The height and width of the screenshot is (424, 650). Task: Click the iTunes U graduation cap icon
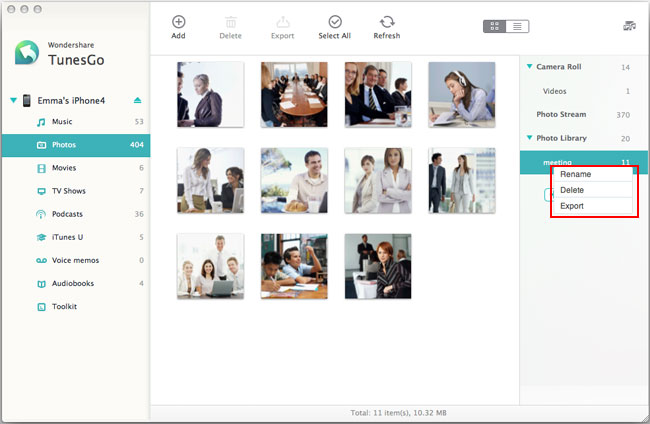tap(41, 237)
